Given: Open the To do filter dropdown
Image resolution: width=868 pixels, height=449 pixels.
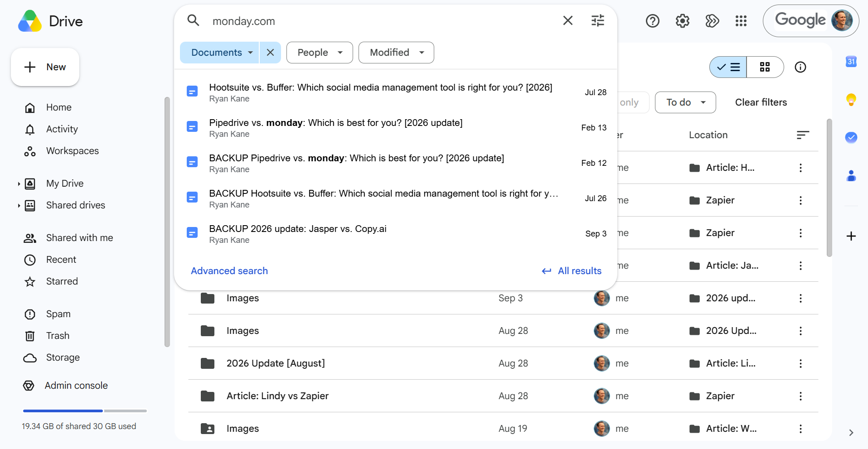Looking at the screenshot, I should coord(685,102).
